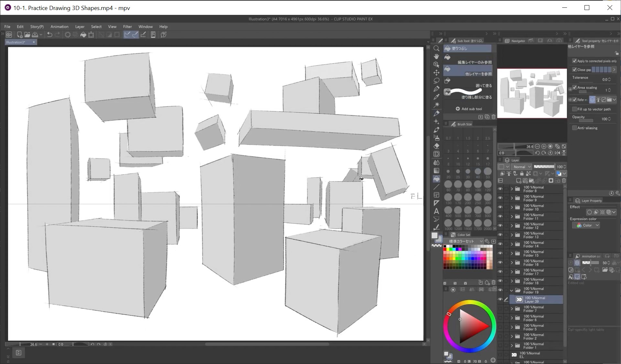Viewport: 621px width, 364px height.
Task: Click the Undo icon in command bar
Action: [x=49, y=35]
